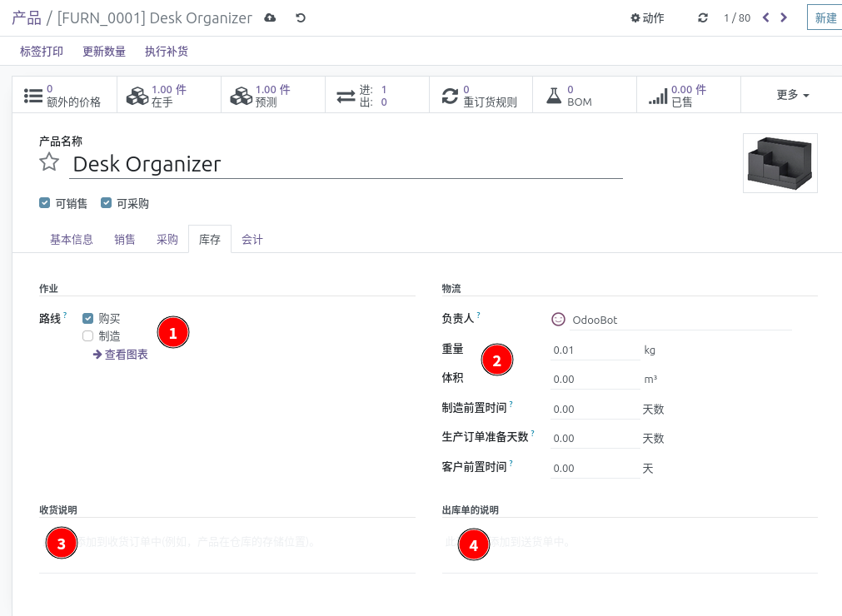842x616 pixels.
Task: Click the 负责人 OdooBot field
Action: [681, 320]
